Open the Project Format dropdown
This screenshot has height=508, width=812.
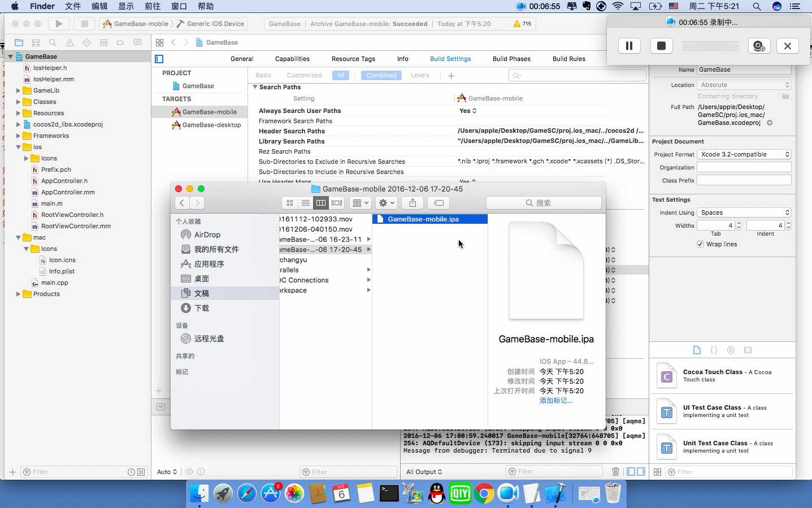click(x=744, y=154)
